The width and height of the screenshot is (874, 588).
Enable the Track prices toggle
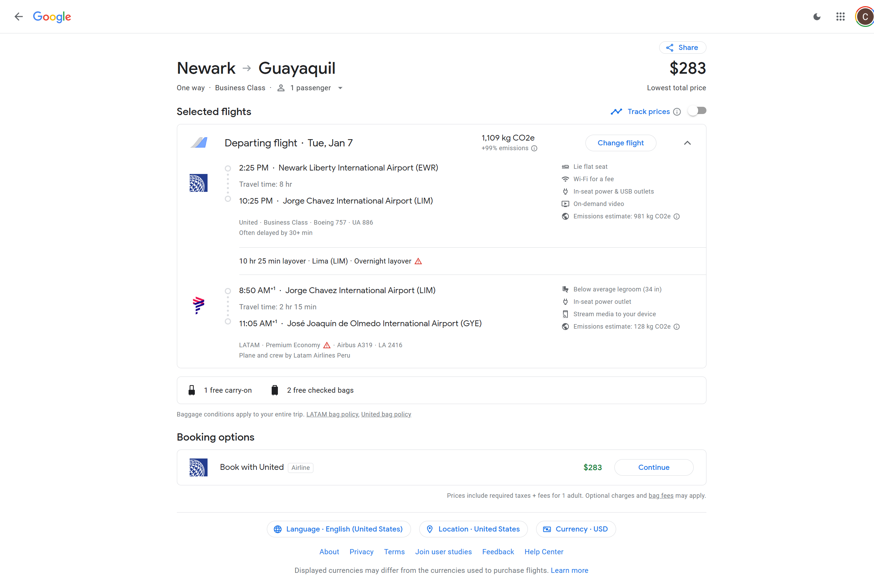click(697, 111)
